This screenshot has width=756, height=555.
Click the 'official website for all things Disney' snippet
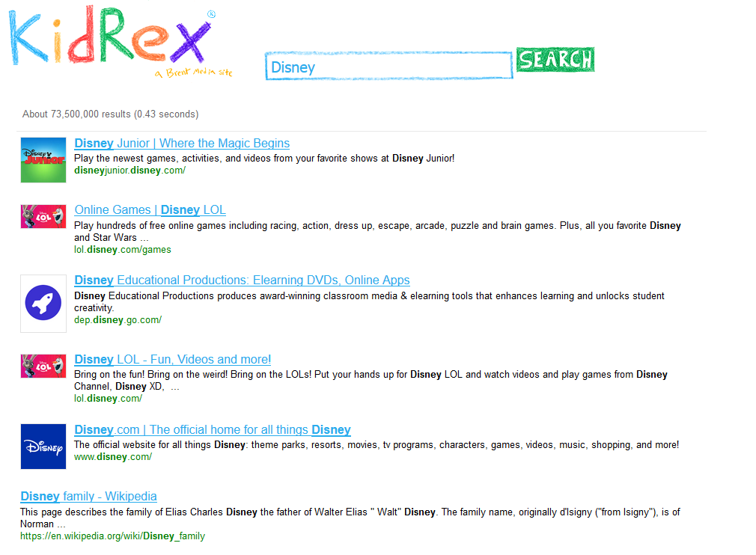coord(377,445)
